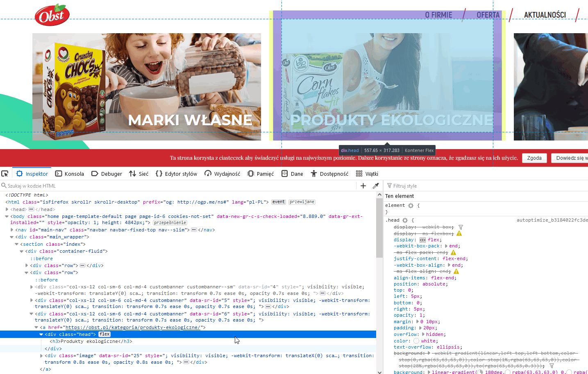
Task: Open the Edytor stylów tab
Action: tap(176, 174)
